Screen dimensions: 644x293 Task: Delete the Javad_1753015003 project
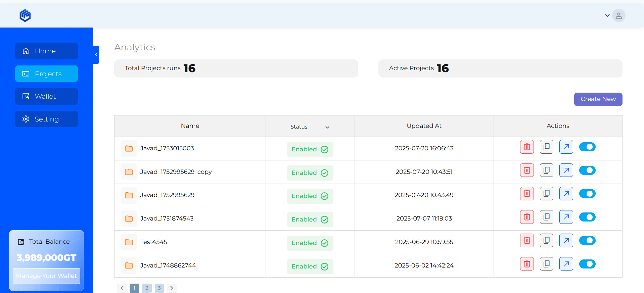click(526, 147)
